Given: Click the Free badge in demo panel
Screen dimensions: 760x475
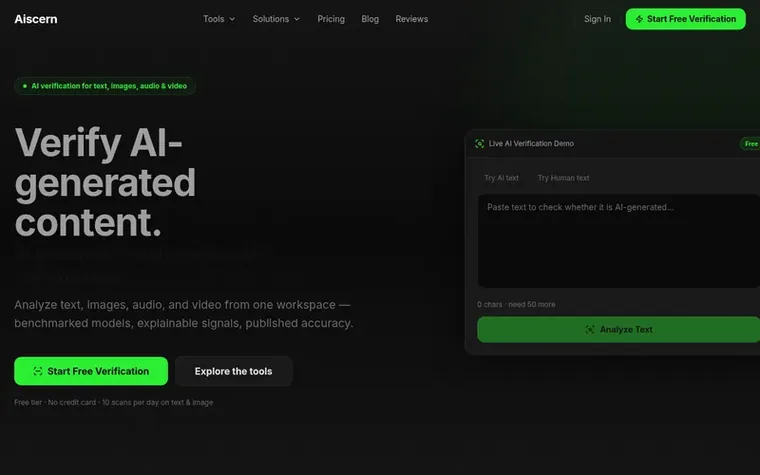Looking at the screenshot, I should point(750,143).
